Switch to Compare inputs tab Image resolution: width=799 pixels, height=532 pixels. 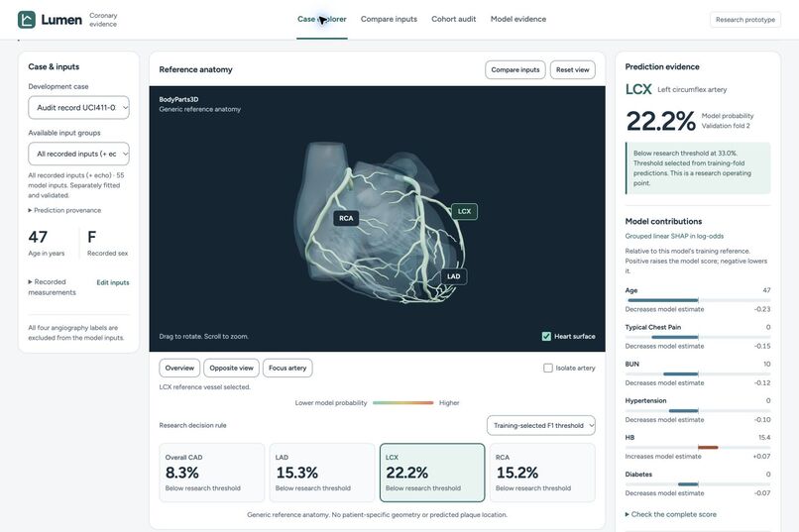point(389,19)
